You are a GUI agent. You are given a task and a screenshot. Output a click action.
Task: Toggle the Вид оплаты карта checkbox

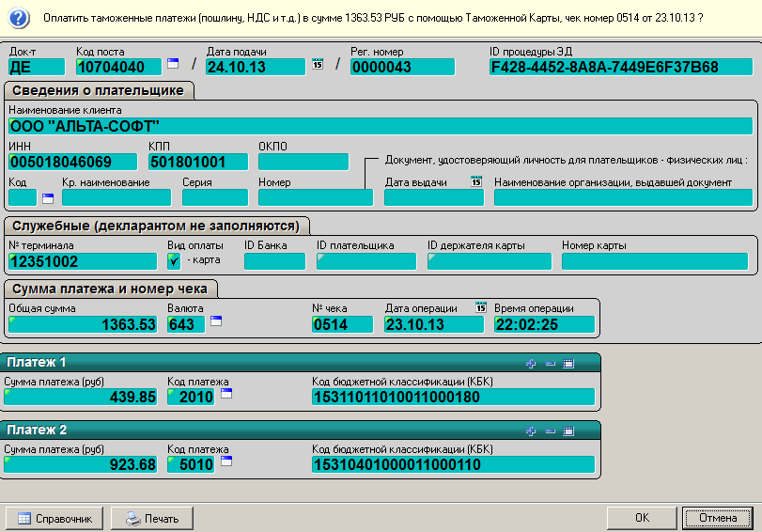click(174, 260)
